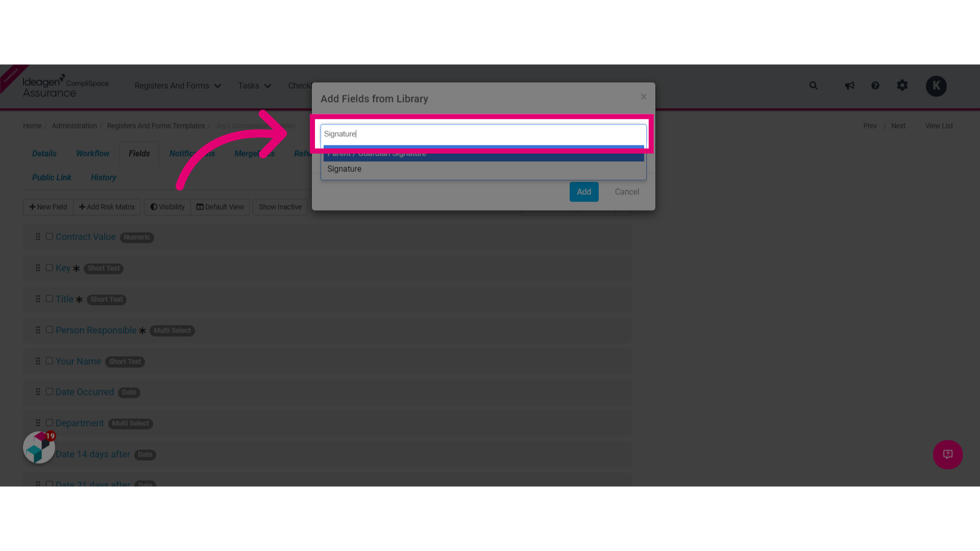Click Cancel in the dialog
Viewport: 980px width, 551px height.
pos(627,192)
